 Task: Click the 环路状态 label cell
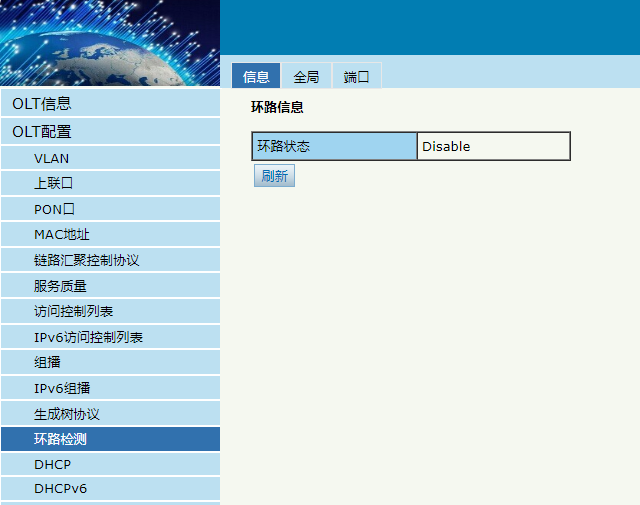334,146
